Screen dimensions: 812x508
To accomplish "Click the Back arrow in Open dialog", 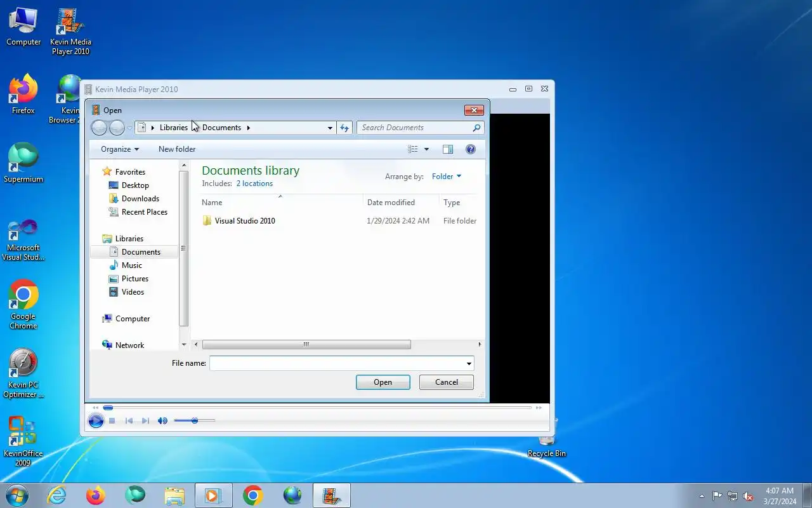I will click(99, 128).
